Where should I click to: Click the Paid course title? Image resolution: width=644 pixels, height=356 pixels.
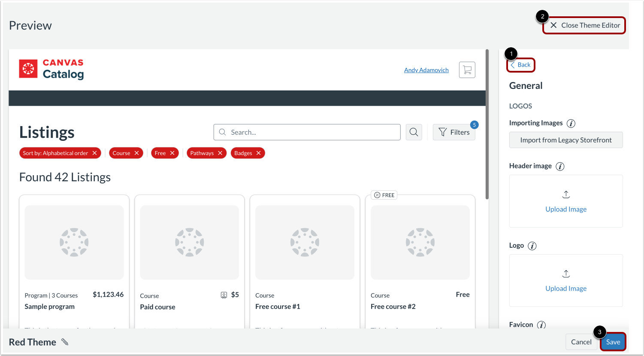pyautogui.click(x=157, y=307)
